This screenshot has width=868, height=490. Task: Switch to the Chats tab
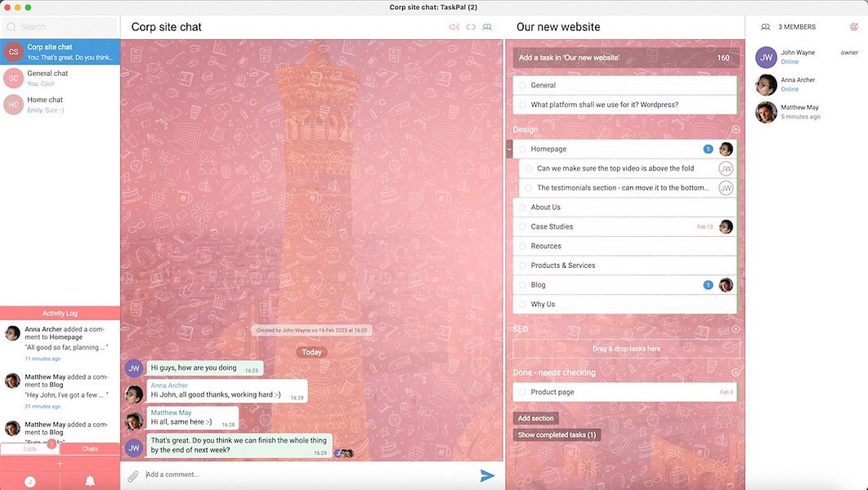pos(89,448)
